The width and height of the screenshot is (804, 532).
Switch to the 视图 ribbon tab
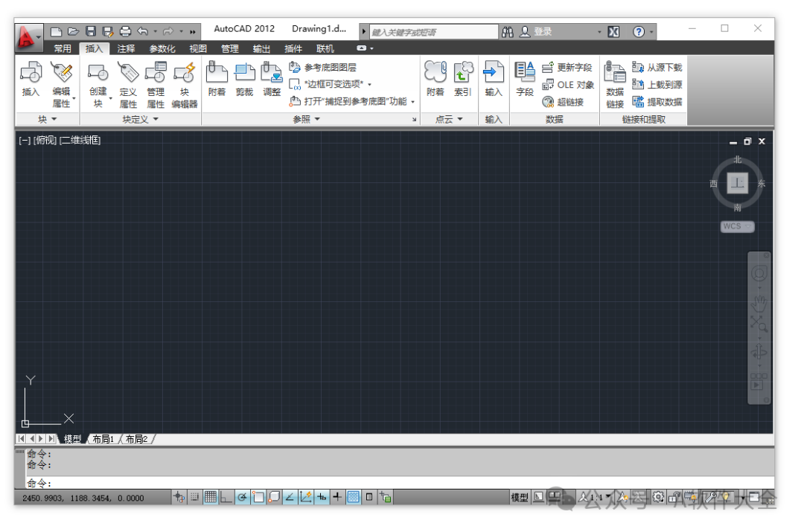(198, 48)
